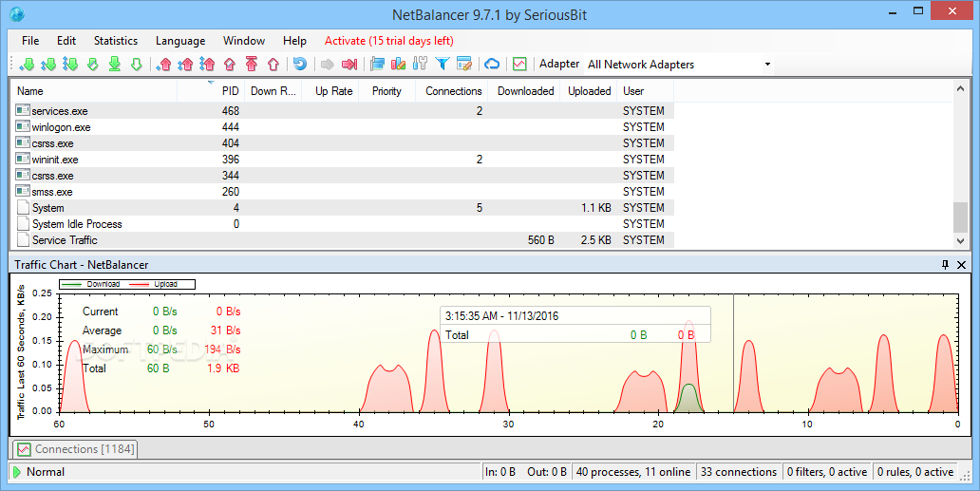Click the one-dot green download priority arrow

click(27, 64)
